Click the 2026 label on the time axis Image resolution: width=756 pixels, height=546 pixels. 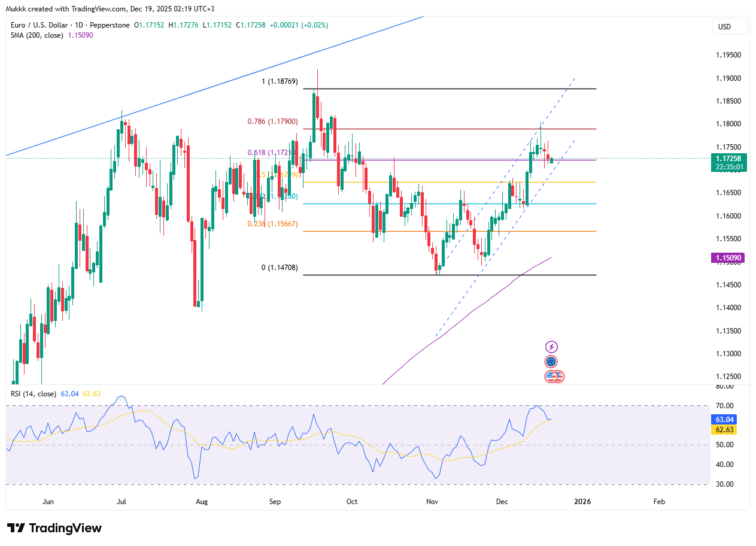pyautogui.click(x=582, y=501)
